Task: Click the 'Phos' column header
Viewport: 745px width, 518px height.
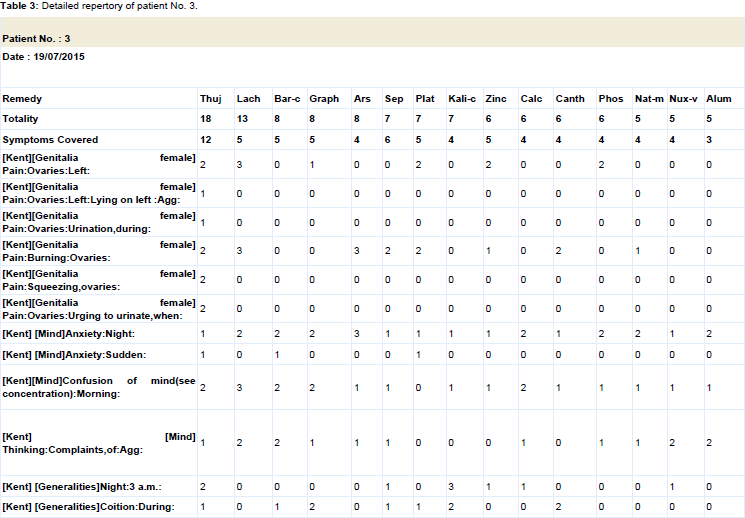Action: coord(611,99)
